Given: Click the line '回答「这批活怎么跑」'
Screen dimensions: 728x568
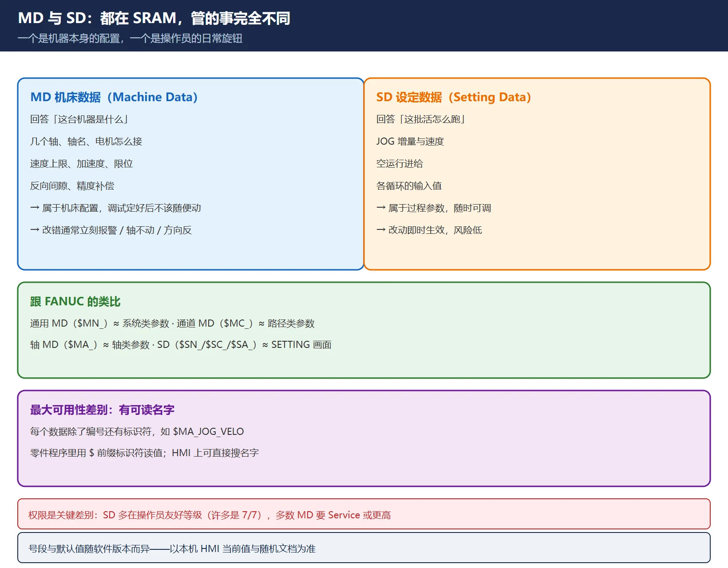Looking at the screenshot, I should 420,119.
